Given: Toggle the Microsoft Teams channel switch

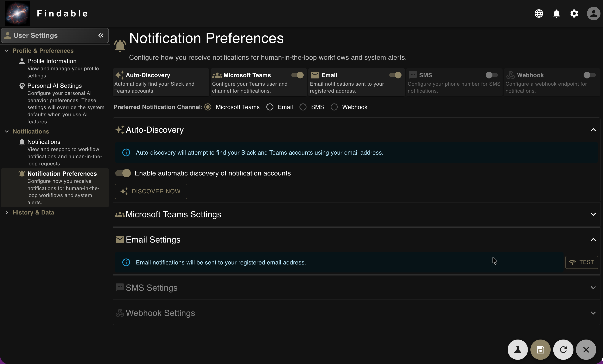Looking at the screenshot, I should coord(297,75).
